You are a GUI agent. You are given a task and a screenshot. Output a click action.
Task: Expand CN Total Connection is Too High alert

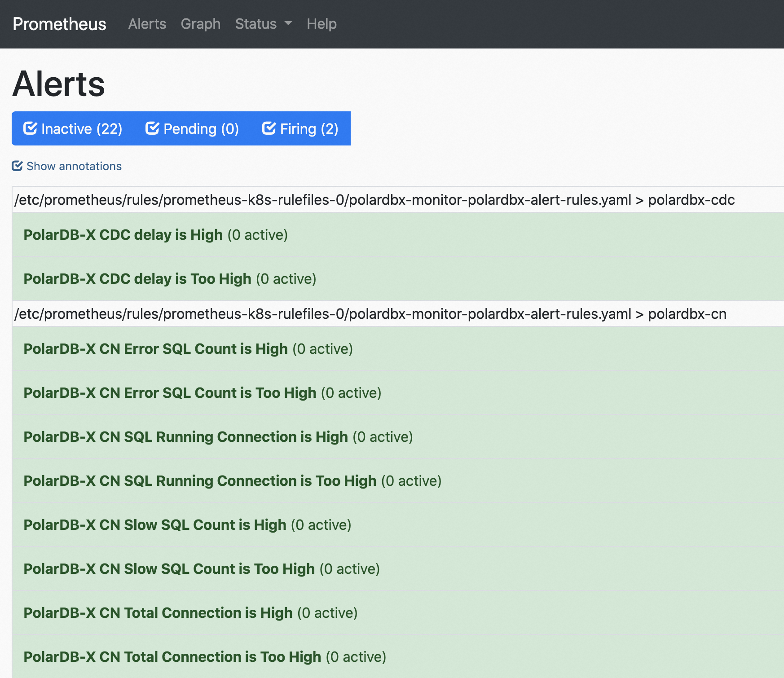205,657
